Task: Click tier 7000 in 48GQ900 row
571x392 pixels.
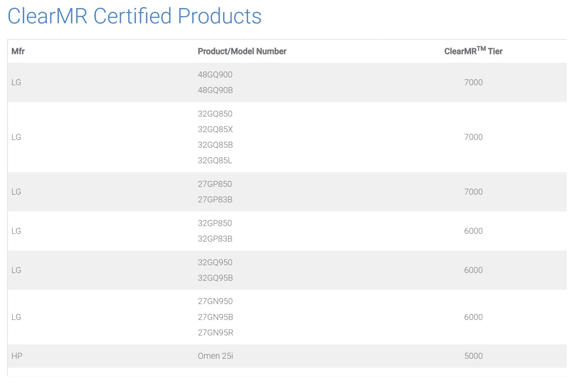Action: (473, 82)
